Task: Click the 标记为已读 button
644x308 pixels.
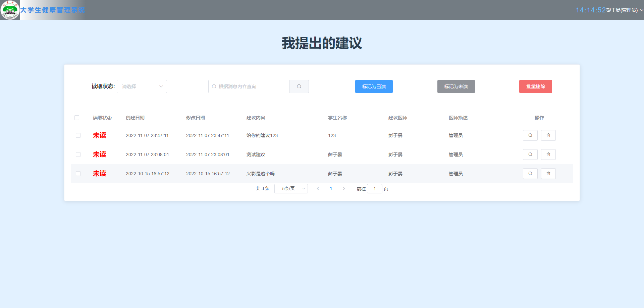Action: [x=374, y=86]
